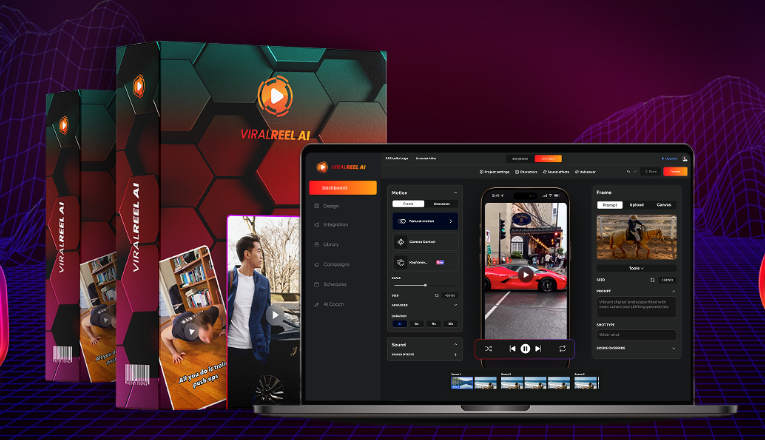
Task: Skip to the next track in player controls
Action: 538,349
